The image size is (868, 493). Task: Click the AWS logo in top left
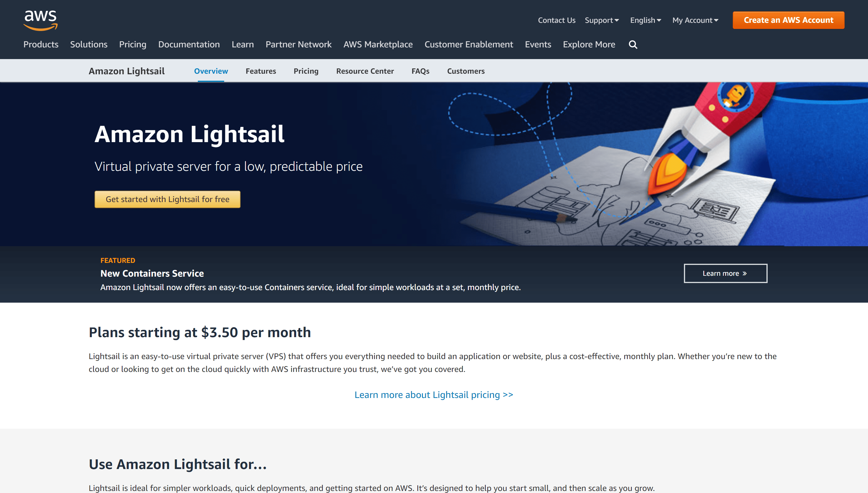[42, 20]
